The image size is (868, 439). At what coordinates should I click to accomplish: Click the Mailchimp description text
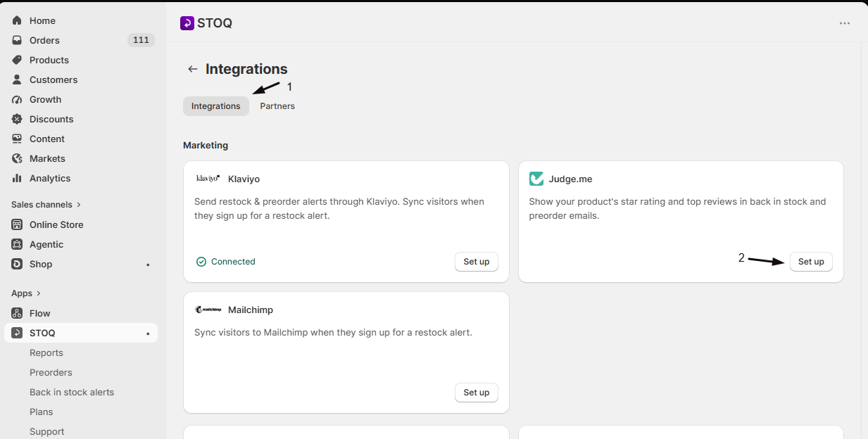click(x=333, y=332)
